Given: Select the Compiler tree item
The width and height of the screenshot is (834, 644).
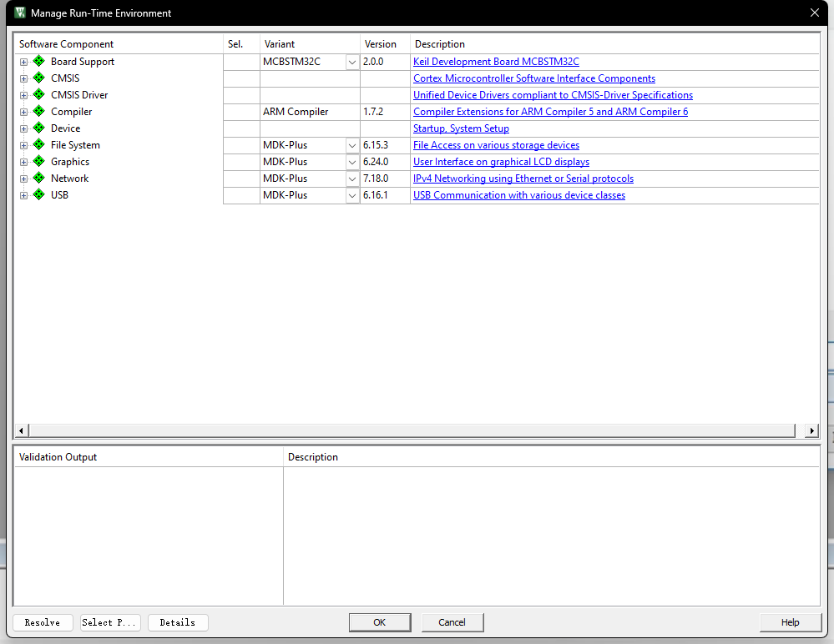Looking at the screenshot, I should tap(71, 112).
